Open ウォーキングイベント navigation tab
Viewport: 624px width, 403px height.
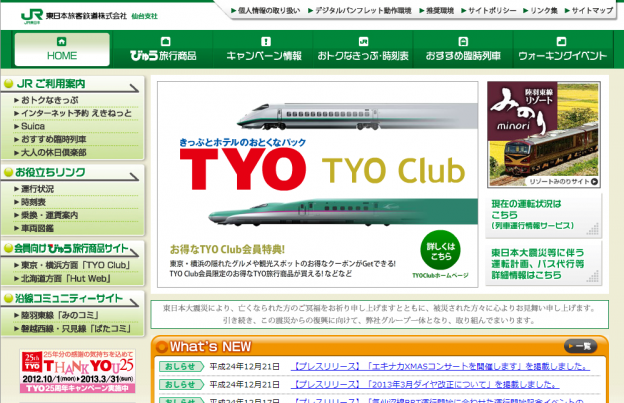pyautogui.click(x=563, y=49)
